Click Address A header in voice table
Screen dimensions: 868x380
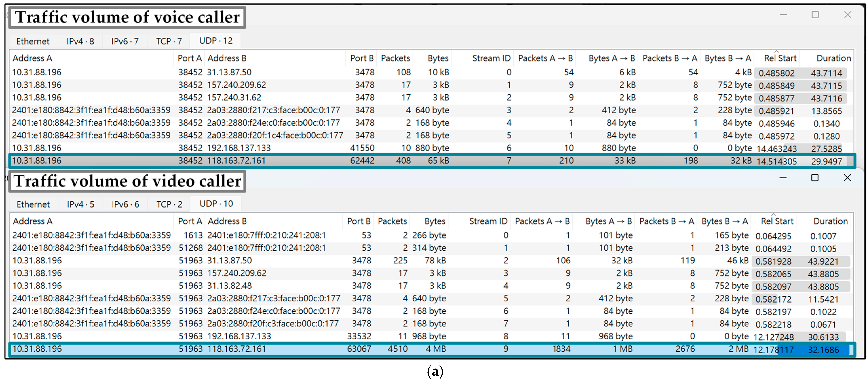[x=32, y=58]
